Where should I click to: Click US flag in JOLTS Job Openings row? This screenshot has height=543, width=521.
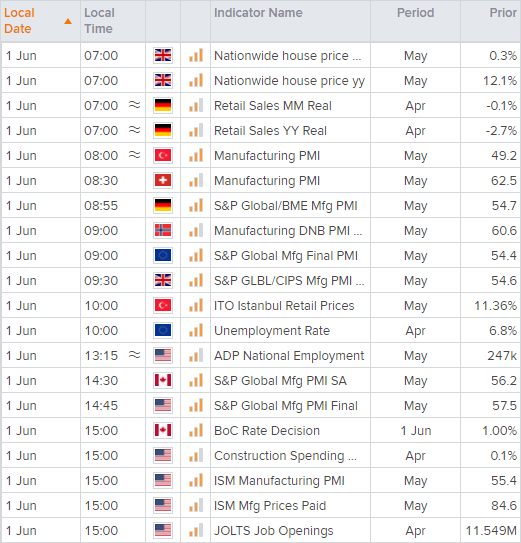tap(163, 530)
